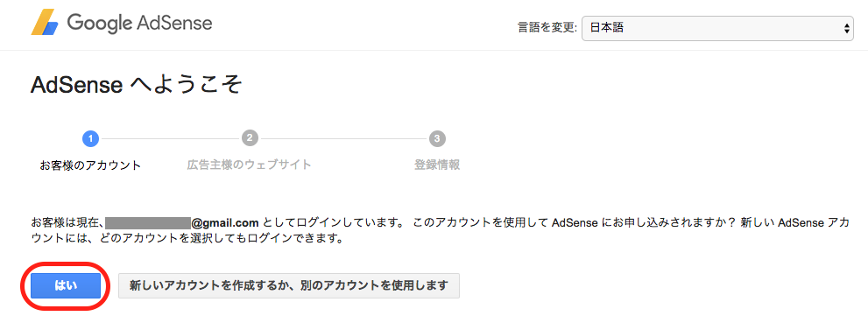
Task: Select the step 1 circle indicator
Action: [90, 138]
